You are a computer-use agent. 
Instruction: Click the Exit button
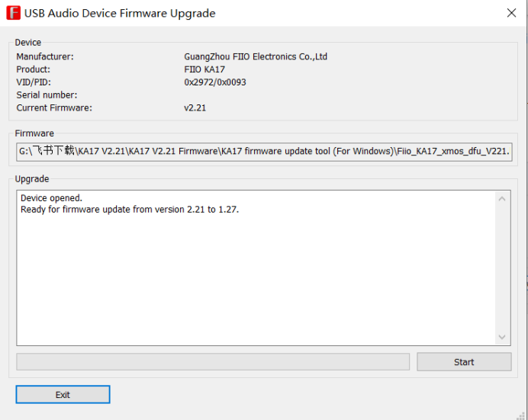tap(63, 394)
